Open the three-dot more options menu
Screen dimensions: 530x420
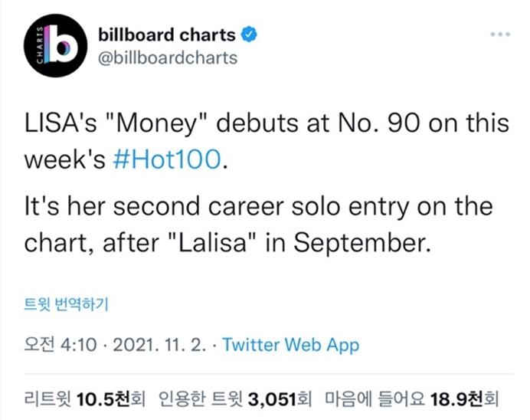coord(499,34)
